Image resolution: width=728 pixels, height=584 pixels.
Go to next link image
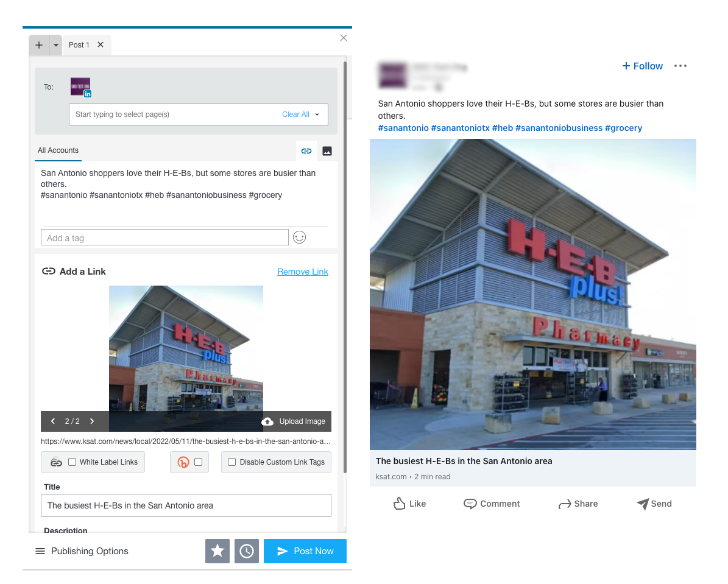(x=92, y=421)
